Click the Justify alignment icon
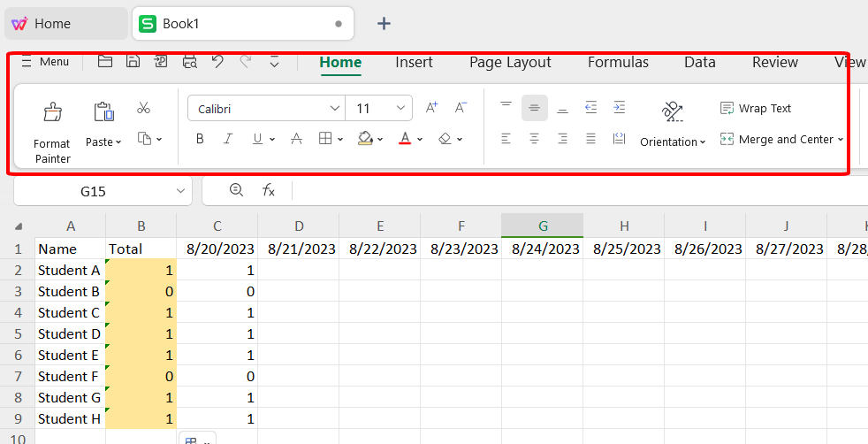The image size is (868, 444). coord(591,139)
